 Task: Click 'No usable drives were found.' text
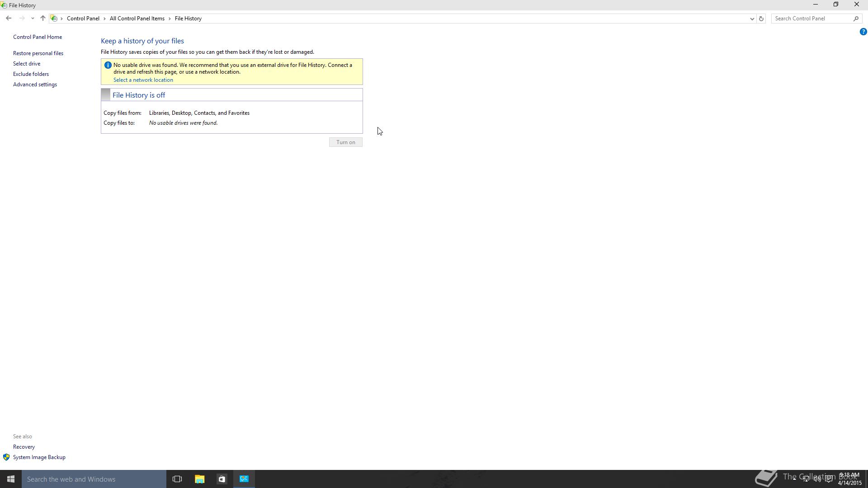(183, 123)
